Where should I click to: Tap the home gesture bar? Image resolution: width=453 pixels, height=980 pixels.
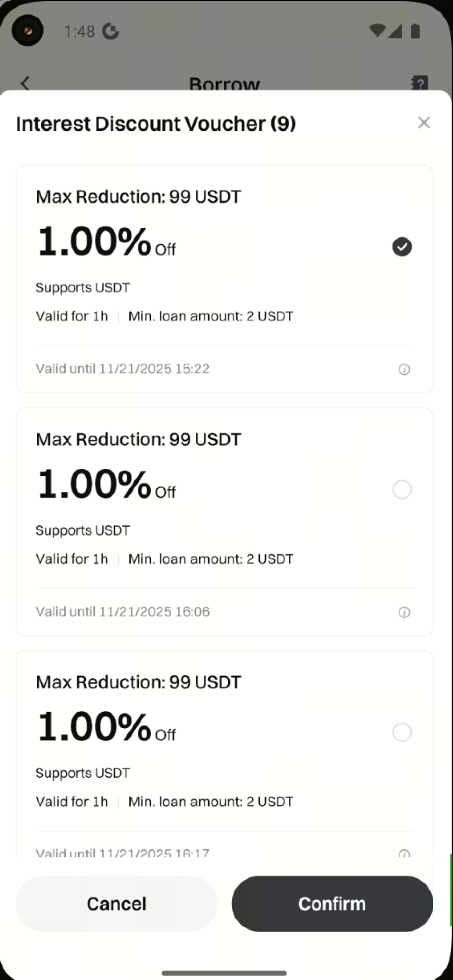click(x=224, y=973)
